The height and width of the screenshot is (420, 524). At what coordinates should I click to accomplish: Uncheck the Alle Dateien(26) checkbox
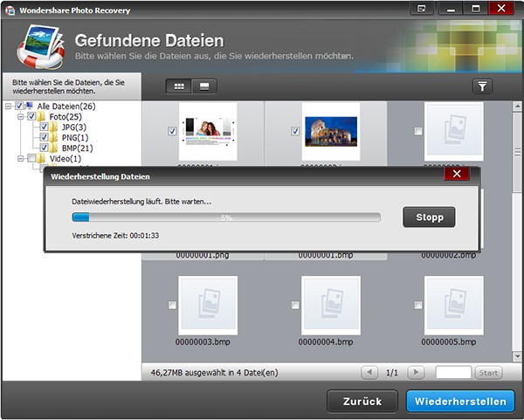tap(21, 106)
